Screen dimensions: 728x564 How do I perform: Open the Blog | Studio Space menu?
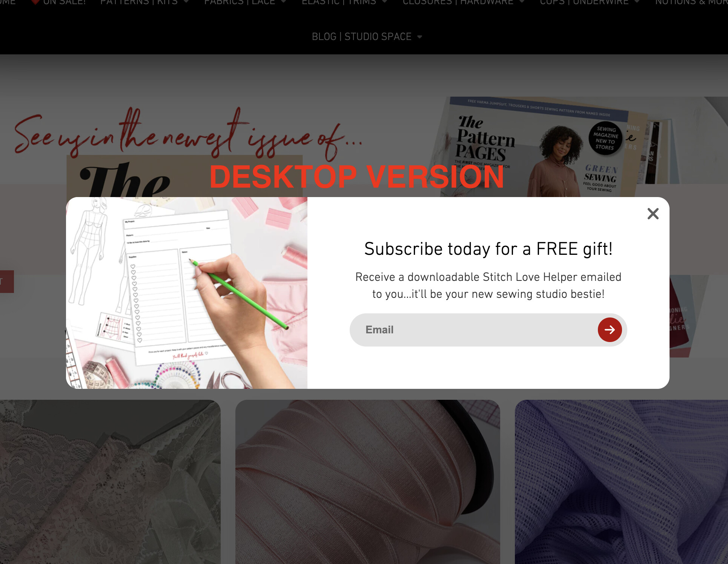[361, 37]
